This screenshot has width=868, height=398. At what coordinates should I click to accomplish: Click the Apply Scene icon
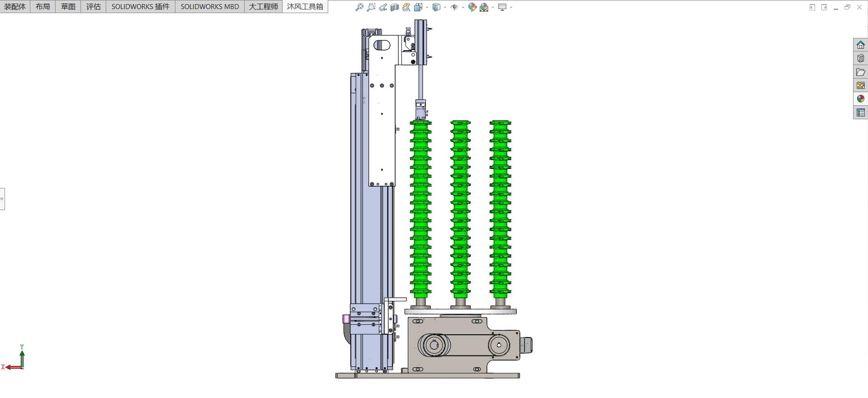484,7
